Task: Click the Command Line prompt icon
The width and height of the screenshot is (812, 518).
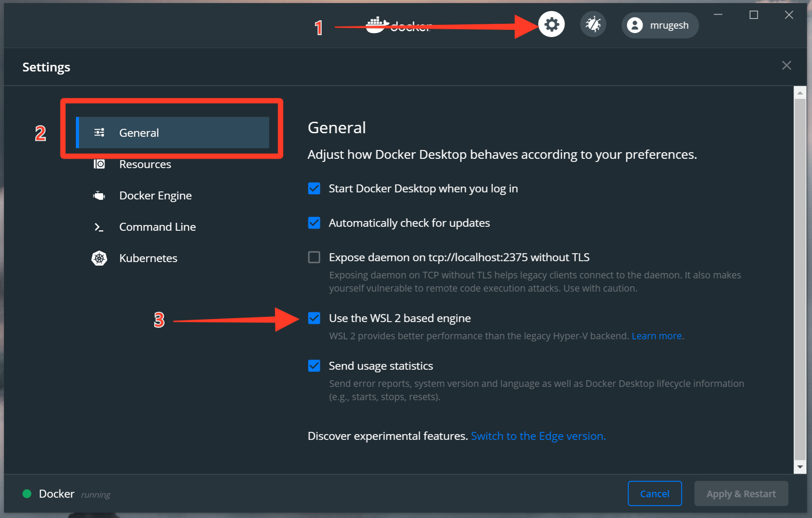Action: tap(99, 227)
